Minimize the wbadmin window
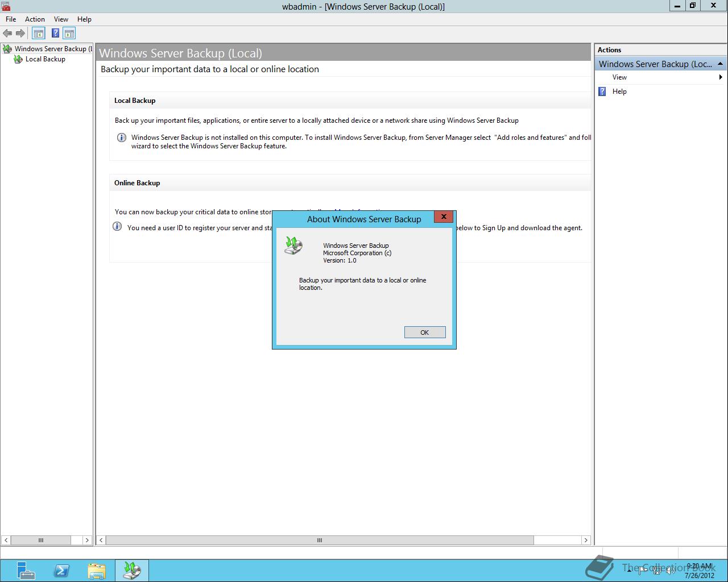 click(677, 6)
